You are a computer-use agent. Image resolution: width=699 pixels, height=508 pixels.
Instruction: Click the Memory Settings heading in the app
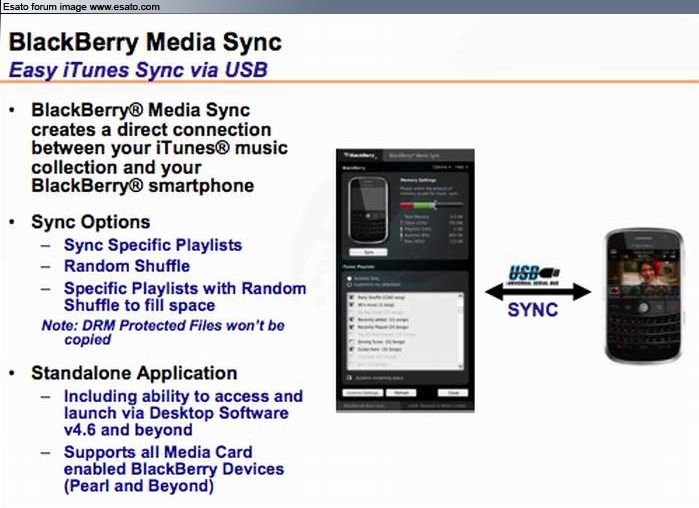point(418,180)
